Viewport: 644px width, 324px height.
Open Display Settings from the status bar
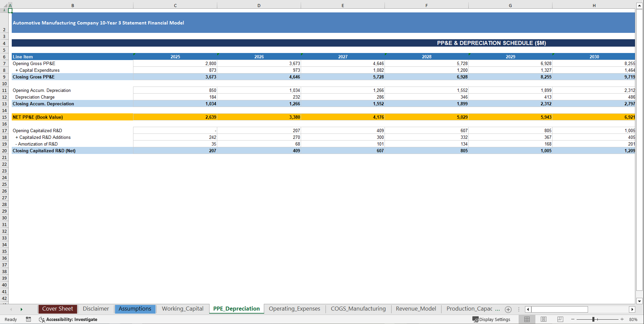(x=491, y=319)
